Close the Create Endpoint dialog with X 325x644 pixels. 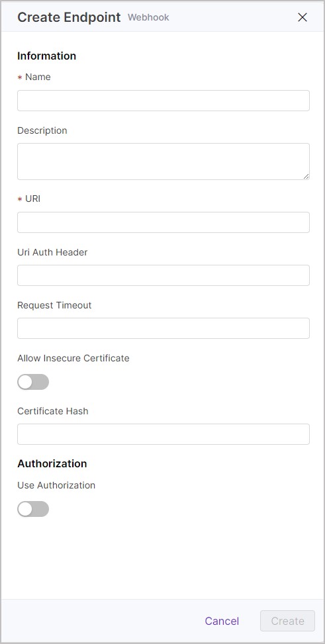coord(302,17)
